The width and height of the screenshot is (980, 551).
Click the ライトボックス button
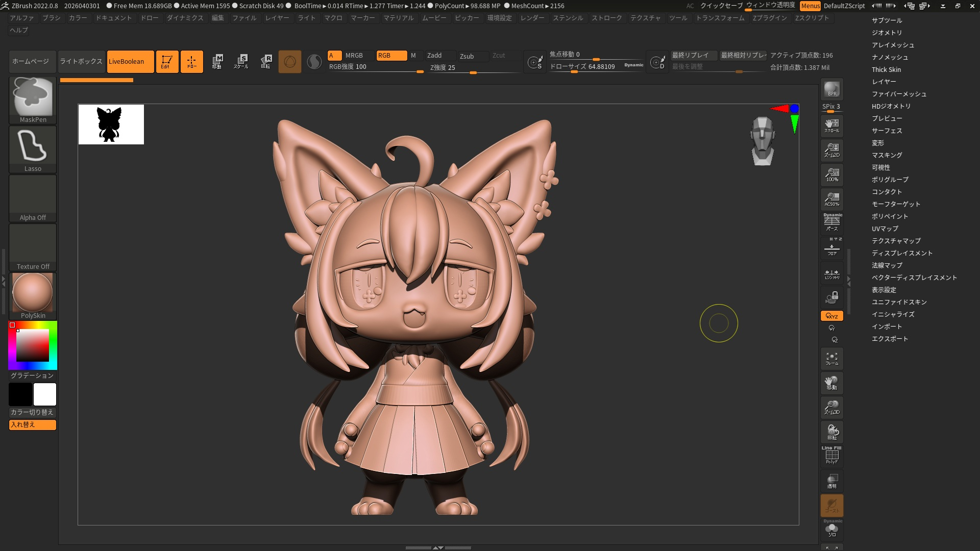pos(81,61)
